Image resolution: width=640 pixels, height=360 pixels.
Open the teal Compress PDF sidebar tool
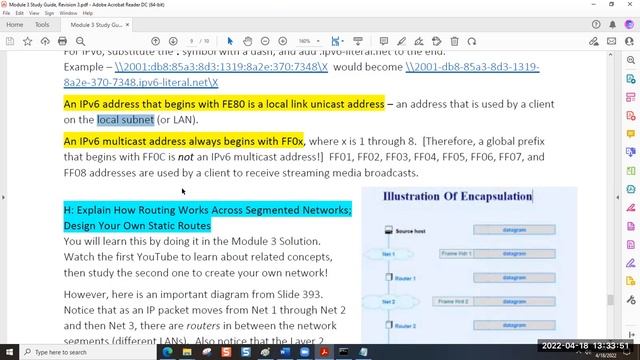pos(631,189)
